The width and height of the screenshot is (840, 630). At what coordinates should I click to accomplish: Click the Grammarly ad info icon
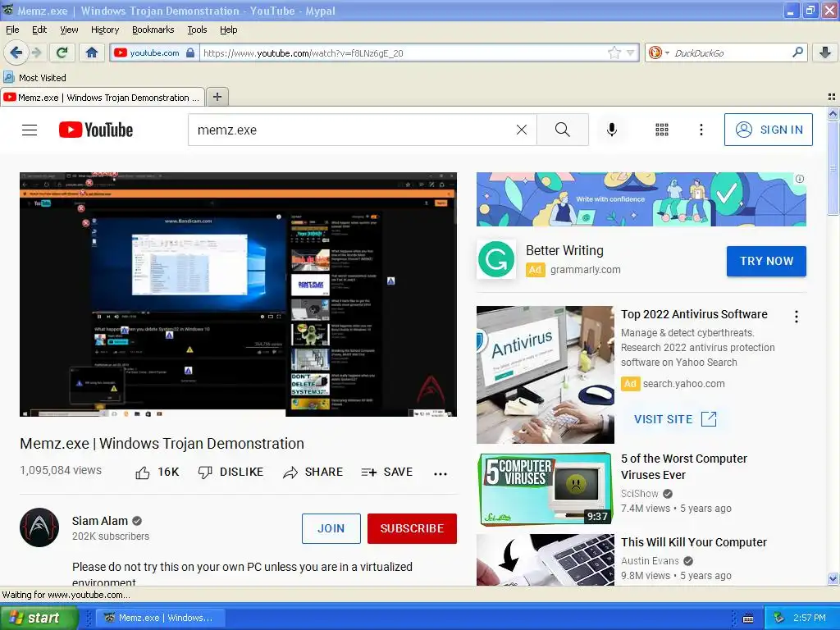(x=799, y=179)
